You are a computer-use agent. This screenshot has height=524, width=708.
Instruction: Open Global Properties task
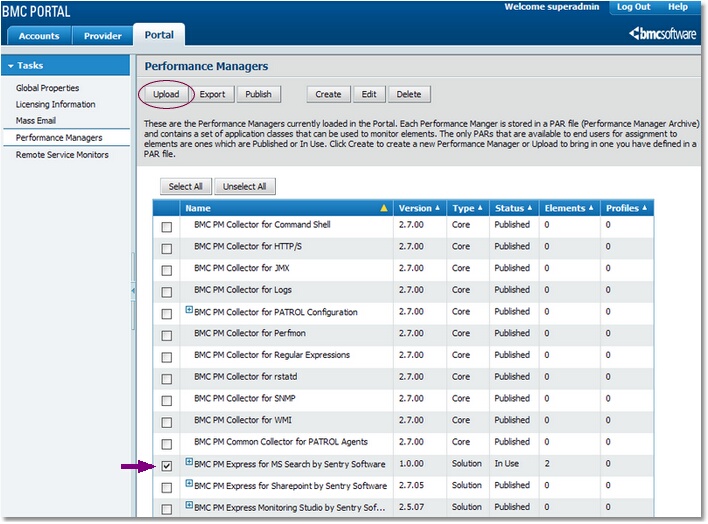[x=47, y=88]
